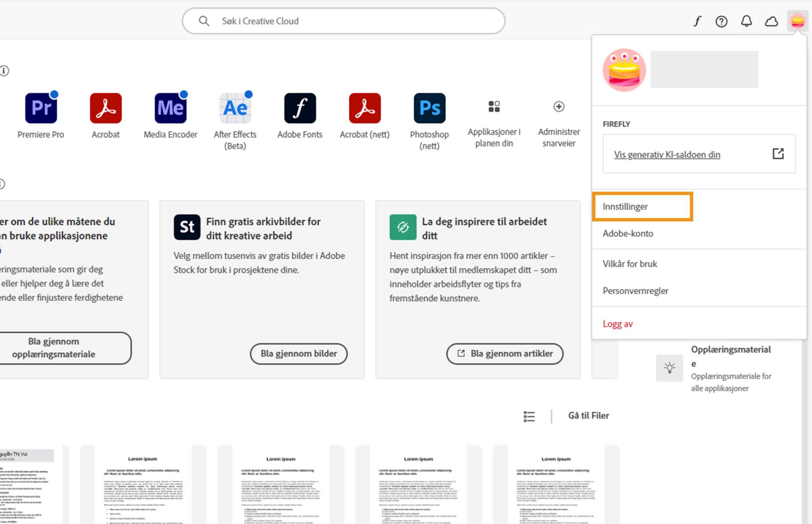Open Photoshop (nett) from the apps row
Image resolution: width=812 pixels, height=524 pixels.
(429, 108)
